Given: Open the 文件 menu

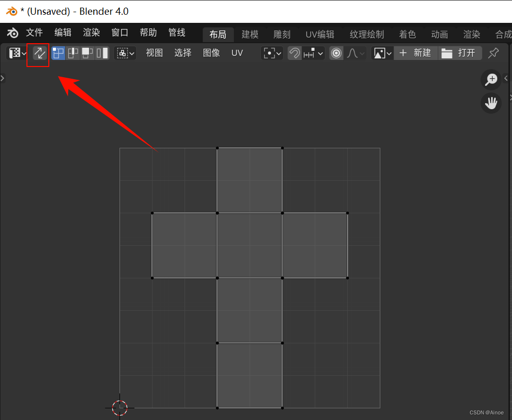Looking at the screenshot, I should [x=34, y=33].
